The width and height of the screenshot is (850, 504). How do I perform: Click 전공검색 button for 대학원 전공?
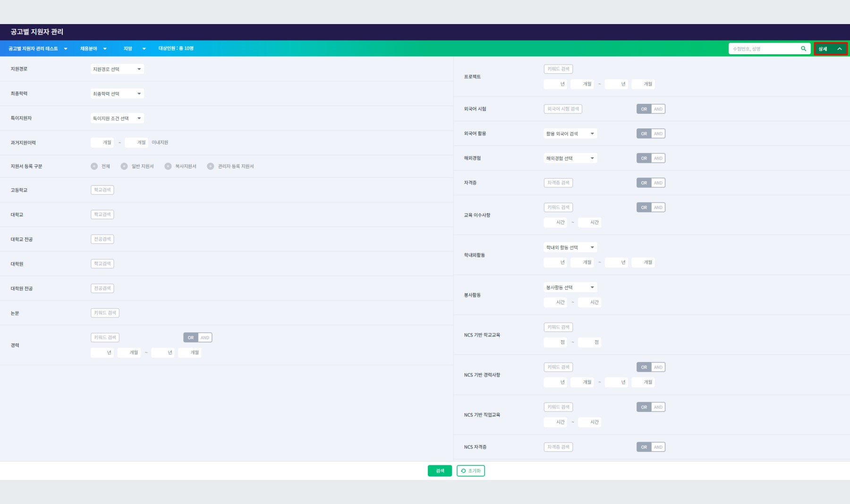(x=102, y=288)
